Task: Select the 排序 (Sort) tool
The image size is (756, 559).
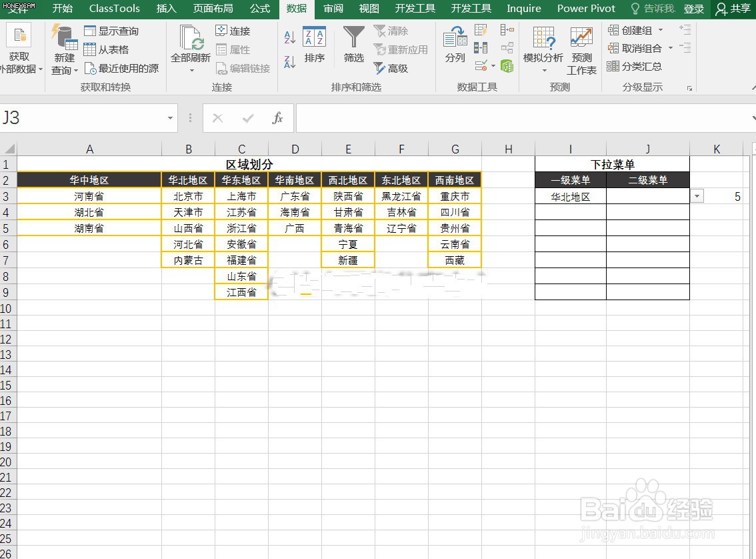Action: pyautogui.click(x=314, y=50)
